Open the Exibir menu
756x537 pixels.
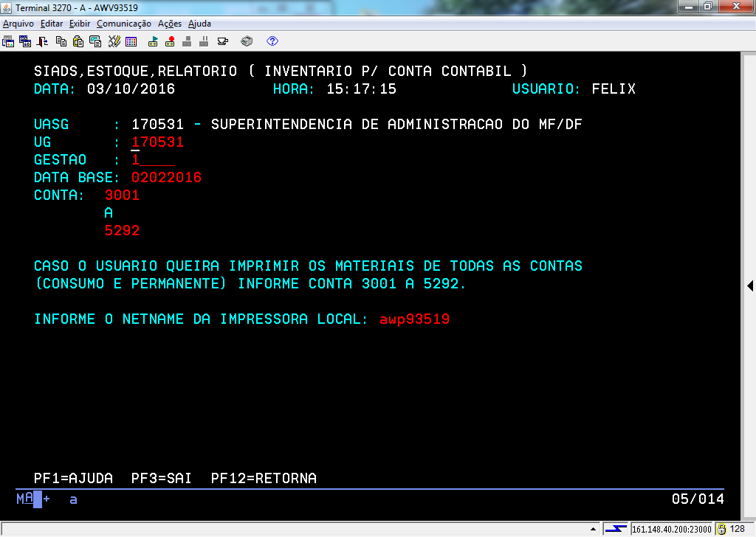[80, 24]
